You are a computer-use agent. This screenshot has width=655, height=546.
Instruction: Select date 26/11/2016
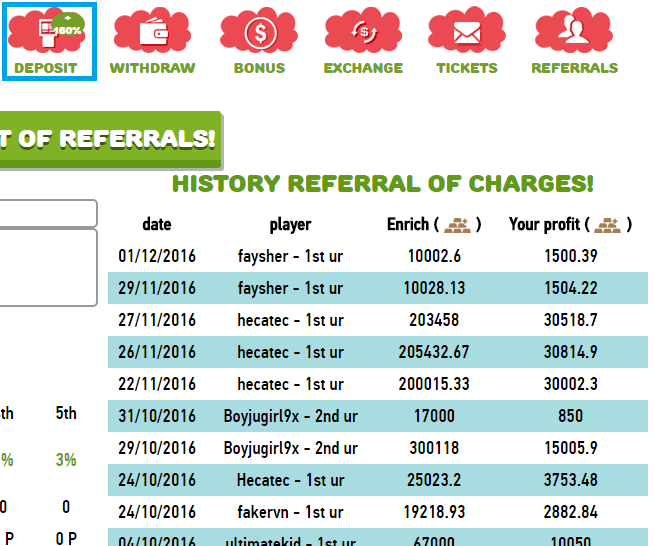[157, 352]
